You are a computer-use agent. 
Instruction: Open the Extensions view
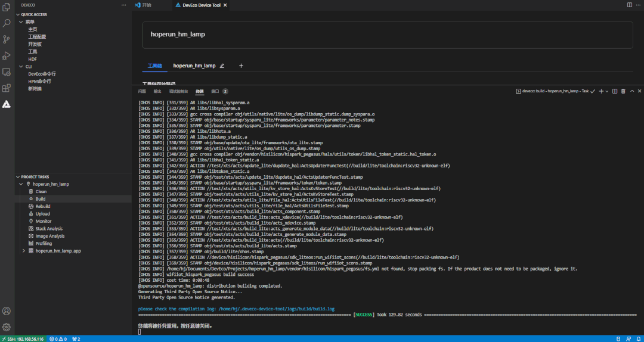(x=7, y=88)
